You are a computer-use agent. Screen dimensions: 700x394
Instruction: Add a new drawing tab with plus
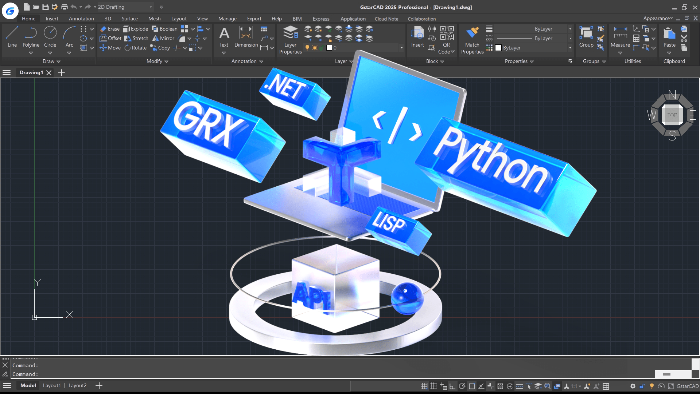pyautogui.click(x=62, y=72)
